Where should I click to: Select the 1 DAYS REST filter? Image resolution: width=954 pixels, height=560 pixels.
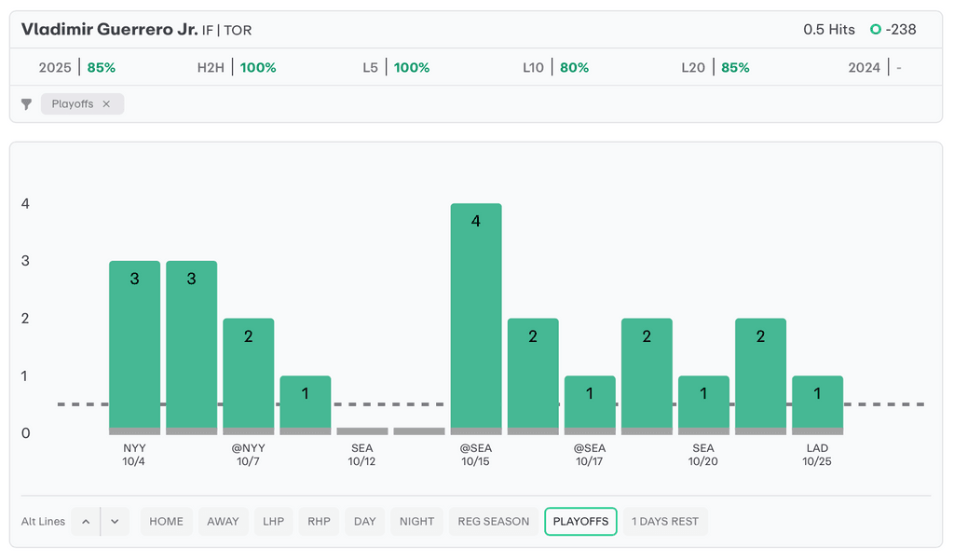(665, 522)
